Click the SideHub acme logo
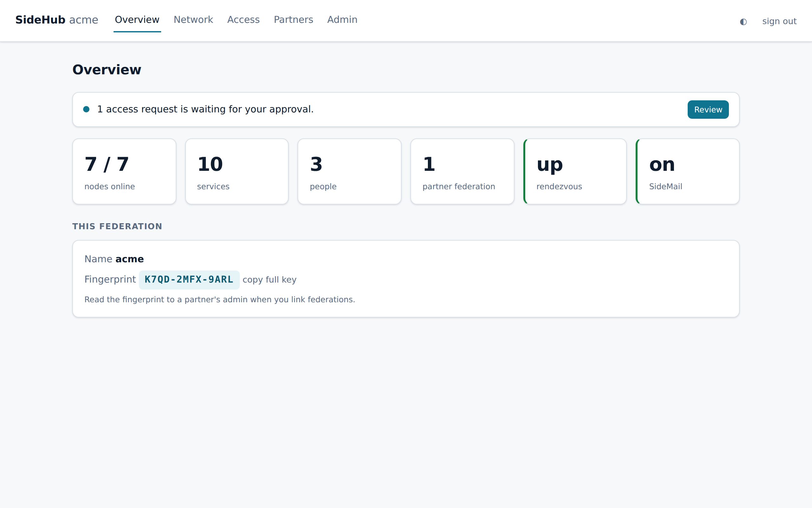812x508 pixels. click(57, 20)
